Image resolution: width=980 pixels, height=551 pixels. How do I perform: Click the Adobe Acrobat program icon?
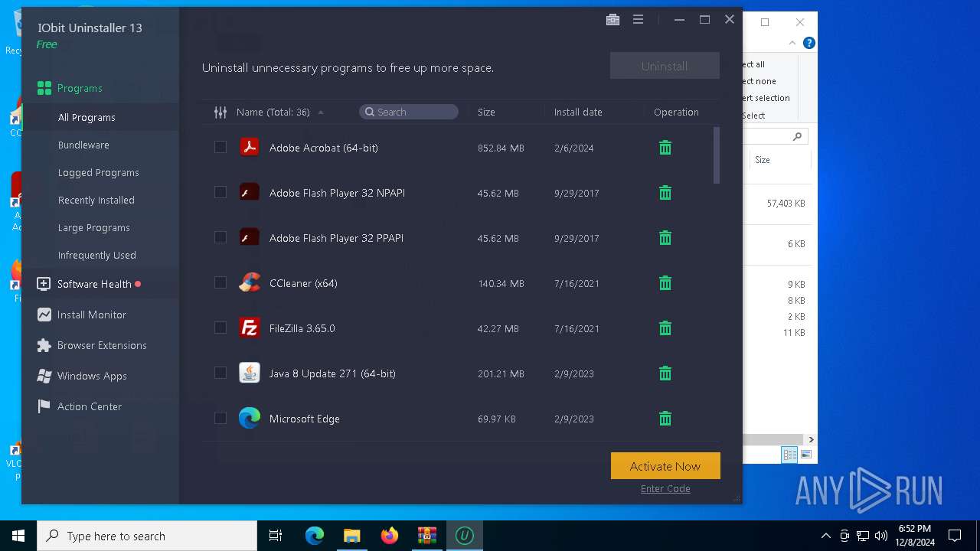coord(250,147)
